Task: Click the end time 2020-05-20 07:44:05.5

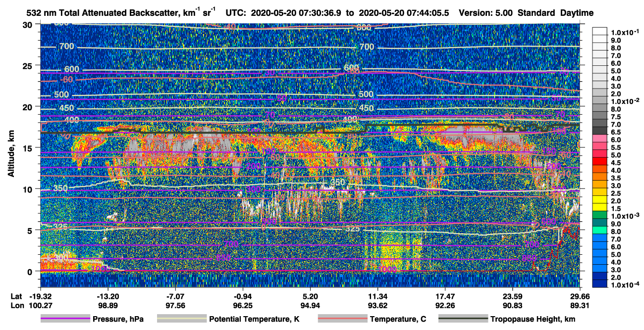Action: 404,13
